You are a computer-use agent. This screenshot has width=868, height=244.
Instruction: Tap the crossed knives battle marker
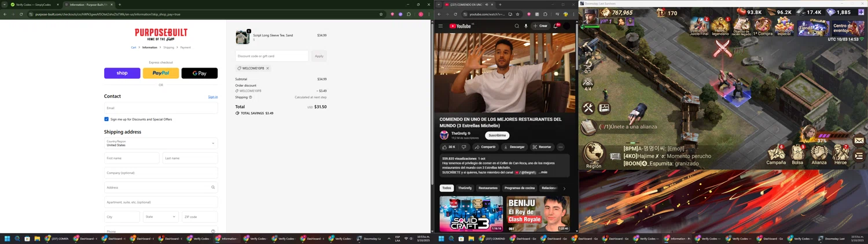coord(722,49)
